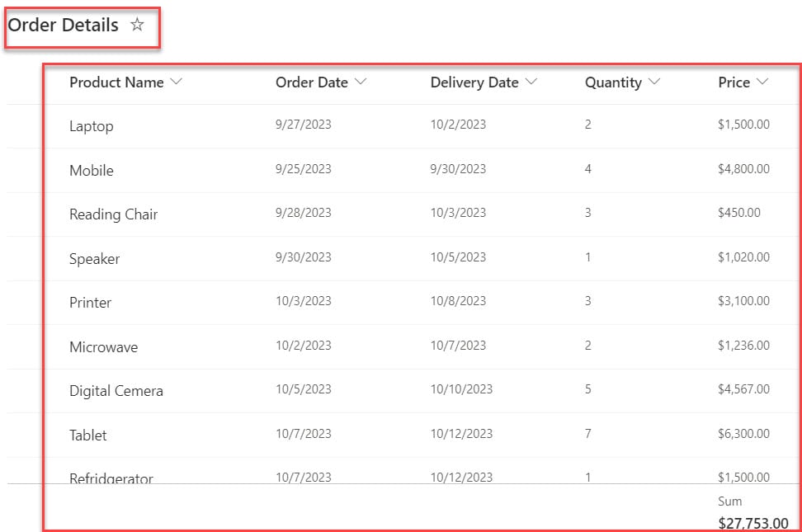
Task: Click the Quantity column header
Action: [613, 82]
